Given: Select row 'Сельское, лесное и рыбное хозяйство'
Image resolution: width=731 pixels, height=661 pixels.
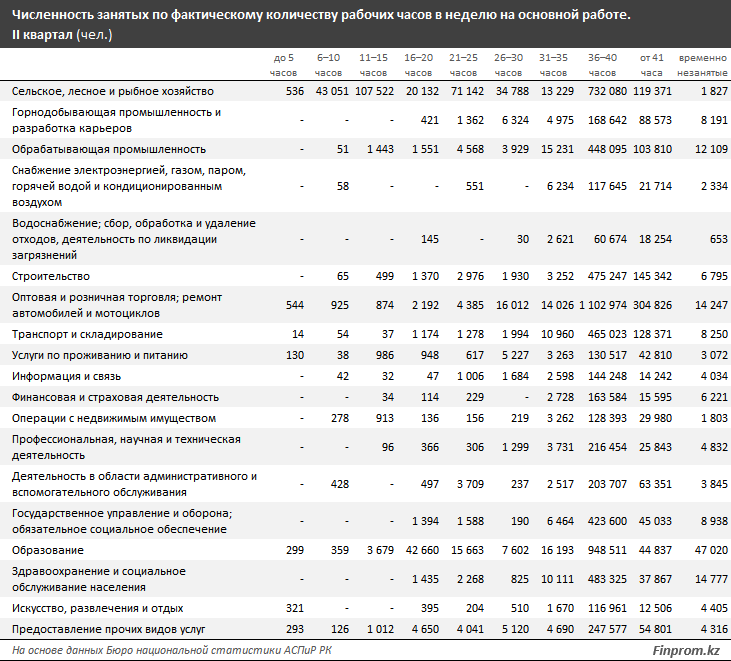Looking at the screenshot, I should pyautogui.click(x=366, y=91).
